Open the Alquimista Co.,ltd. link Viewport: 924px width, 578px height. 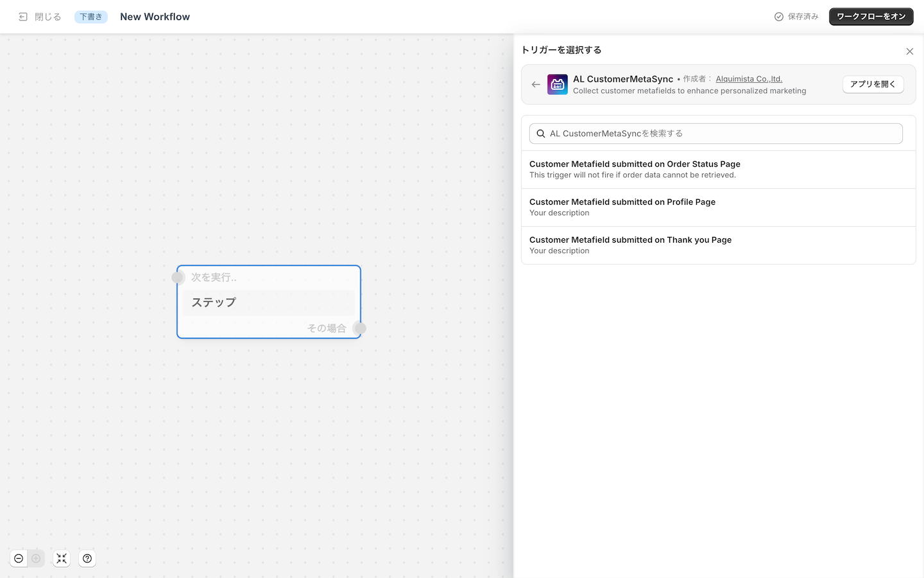[749, 79]
